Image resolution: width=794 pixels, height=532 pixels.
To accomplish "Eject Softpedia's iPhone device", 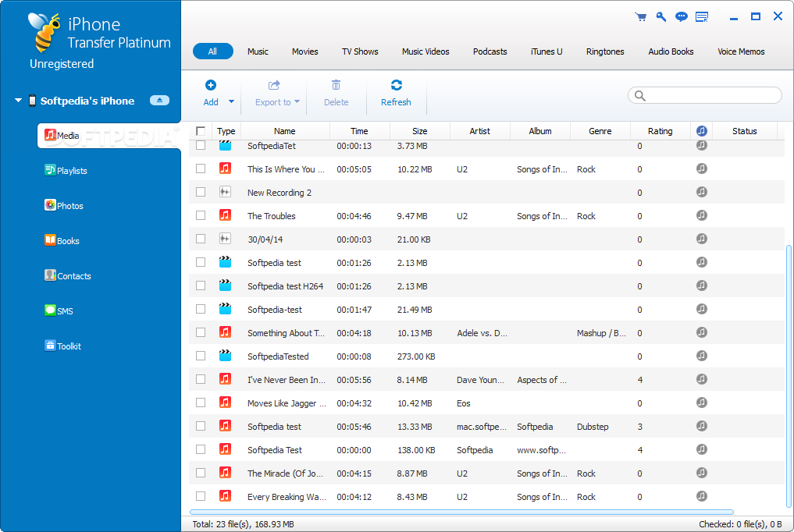I will (159, 100).
